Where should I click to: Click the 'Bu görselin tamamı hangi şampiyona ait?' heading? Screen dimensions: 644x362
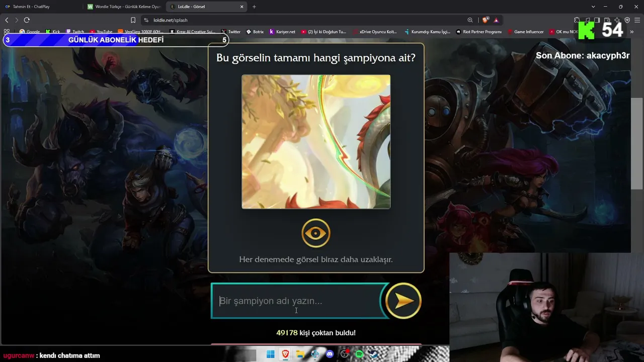click(316, 58)
